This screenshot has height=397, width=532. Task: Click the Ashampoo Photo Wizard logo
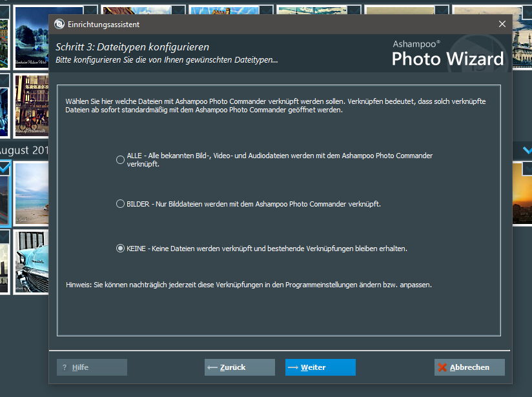point(447,54)
